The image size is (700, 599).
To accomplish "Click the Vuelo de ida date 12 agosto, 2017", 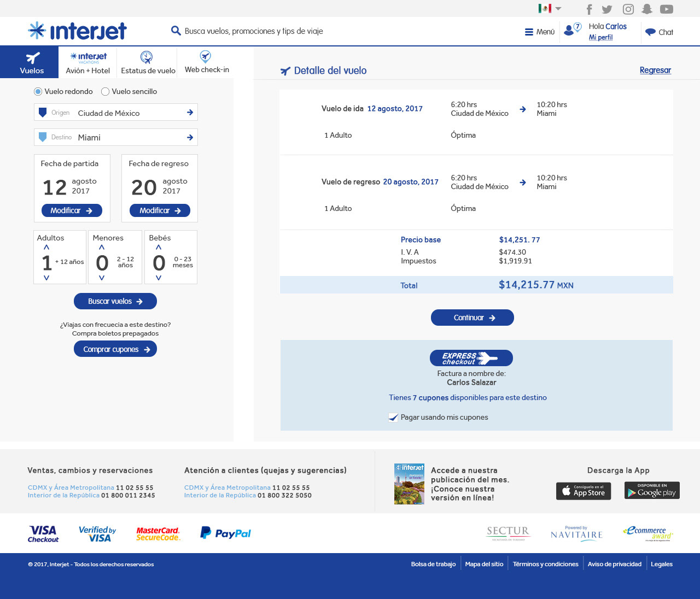I will pyautogui.click(x=395, y=109).
